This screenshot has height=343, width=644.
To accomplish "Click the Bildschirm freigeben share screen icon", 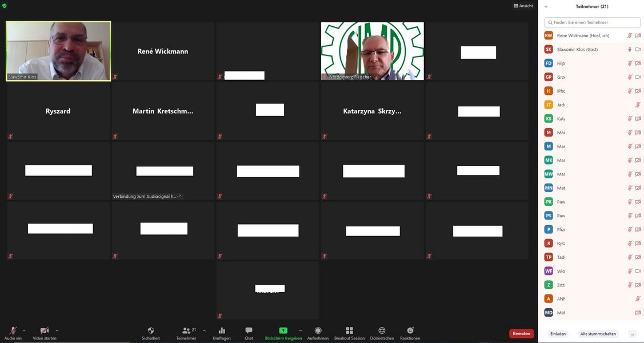I will pyautogui.click(x=283, y=330).
